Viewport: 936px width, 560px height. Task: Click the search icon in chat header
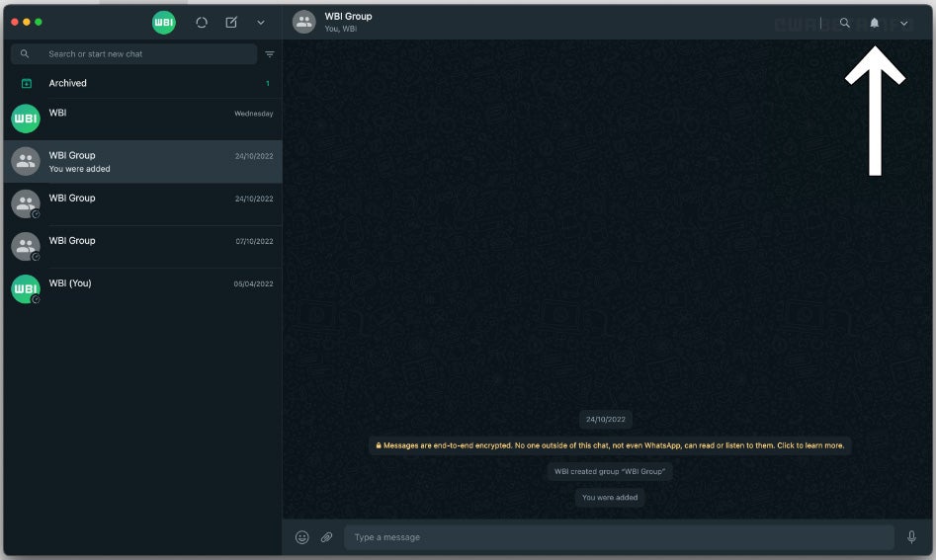point(844,23)
